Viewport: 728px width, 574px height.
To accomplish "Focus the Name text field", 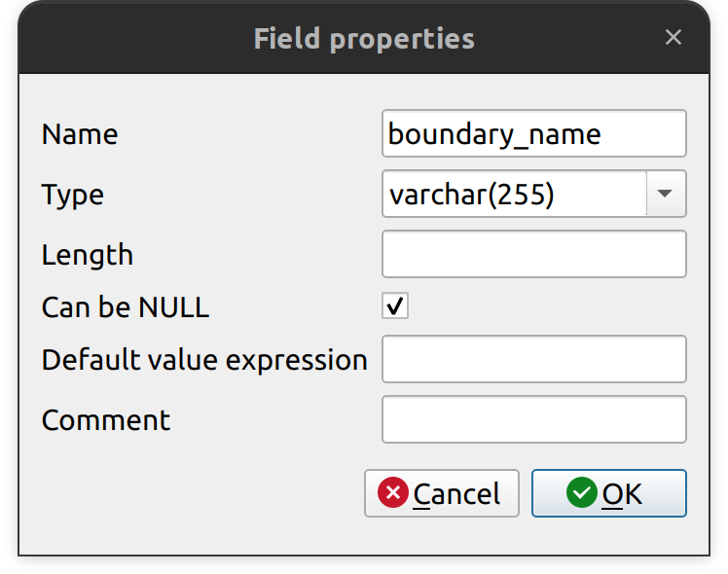I will [533, 134].
